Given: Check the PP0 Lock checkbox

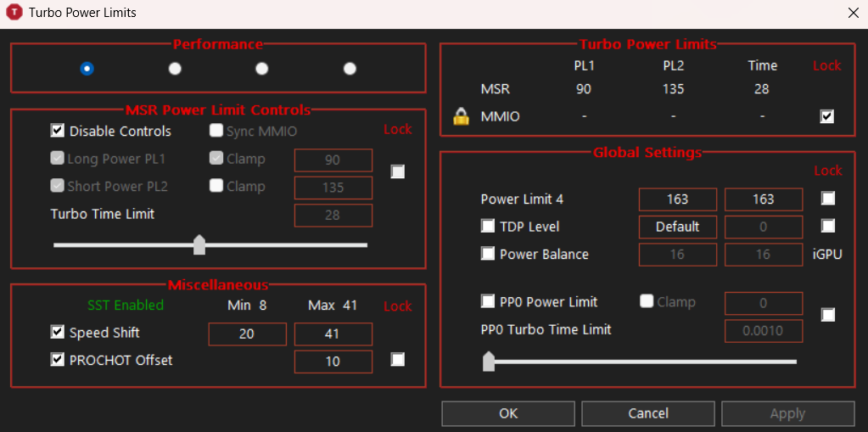Looking at the screenshot, I should [x=828, y=315].
